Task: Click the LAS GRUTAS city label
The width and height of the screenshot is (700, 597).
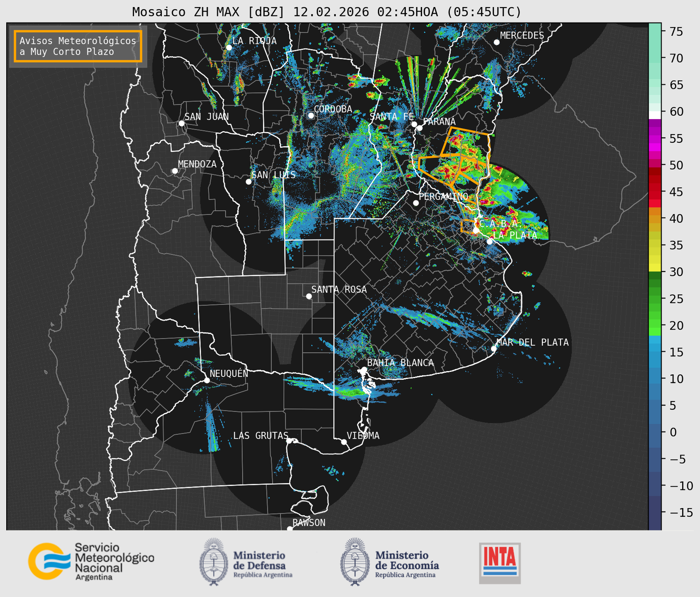Action: coord(261,436)
